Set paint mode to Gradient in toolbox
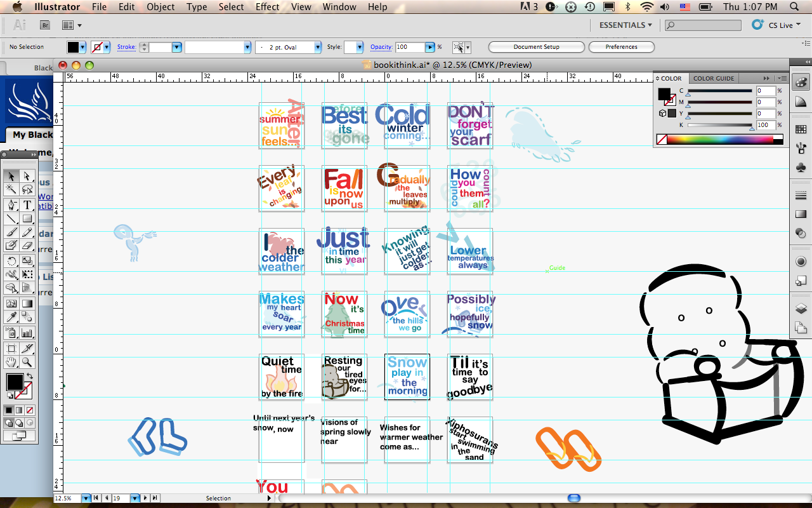 [x=19, y=410]
